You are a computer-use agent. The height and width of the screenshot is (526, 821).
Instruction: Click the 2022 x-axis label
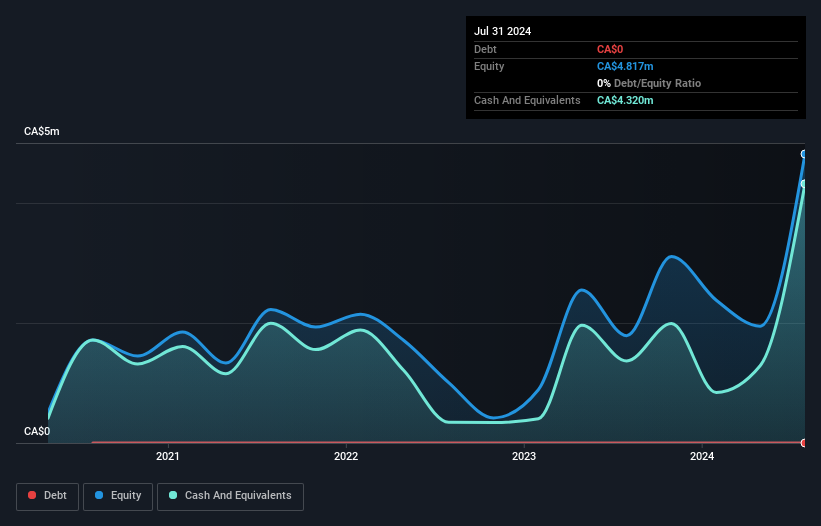point(346,456)
